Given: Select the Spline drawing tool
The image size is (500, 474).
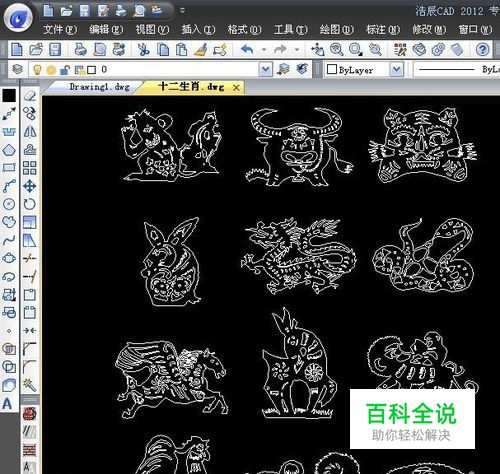Looking at the screenshot, I should tap(9, 240).
